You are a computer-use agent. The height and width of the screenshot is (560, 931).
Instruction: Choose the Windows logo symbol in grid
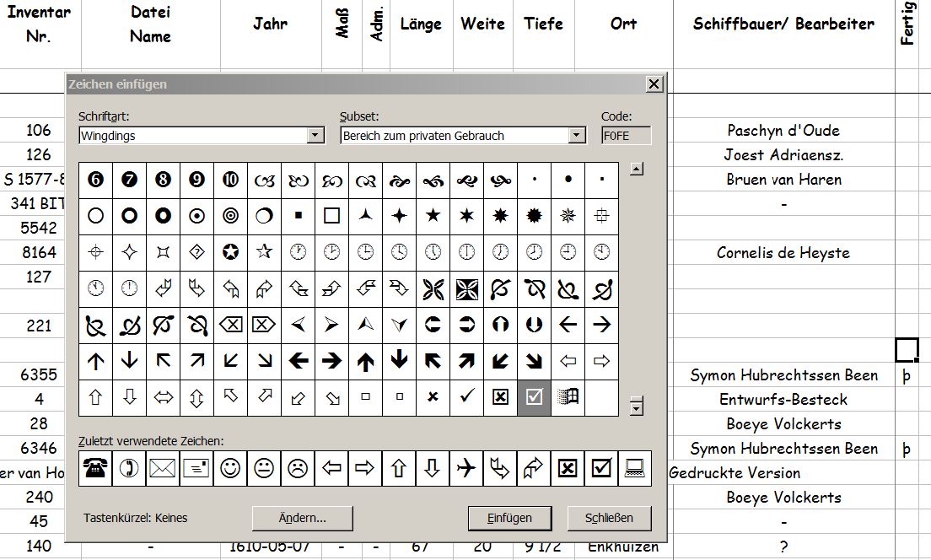[x=568, y=396]
